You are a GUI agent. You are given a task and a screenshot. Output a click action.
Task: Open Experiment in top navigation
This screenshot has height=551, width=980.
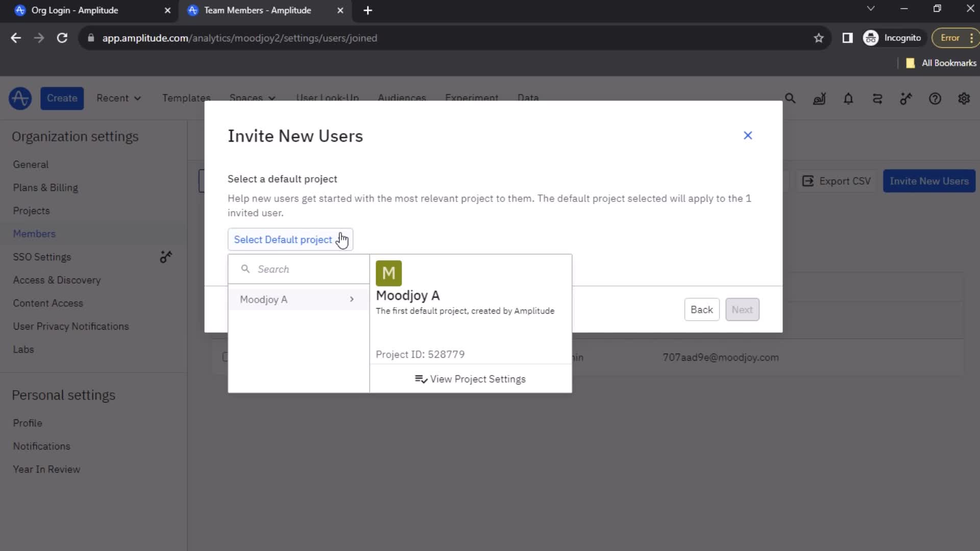tap(472, 98)
